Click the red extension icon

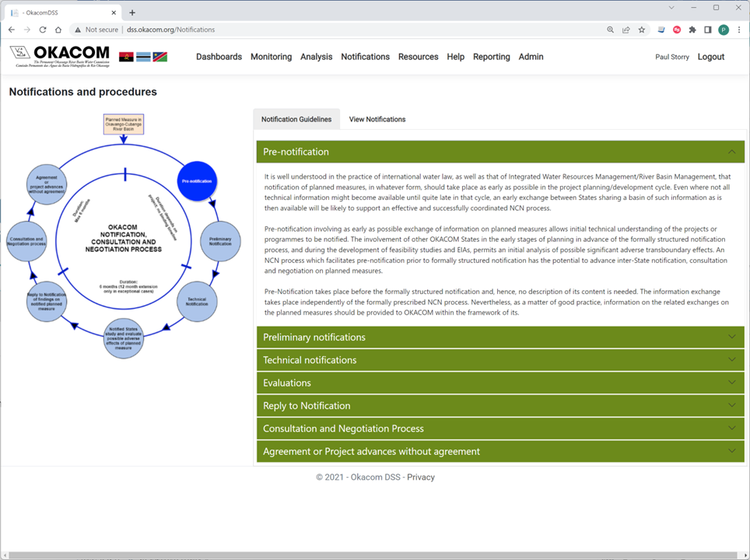677,30
